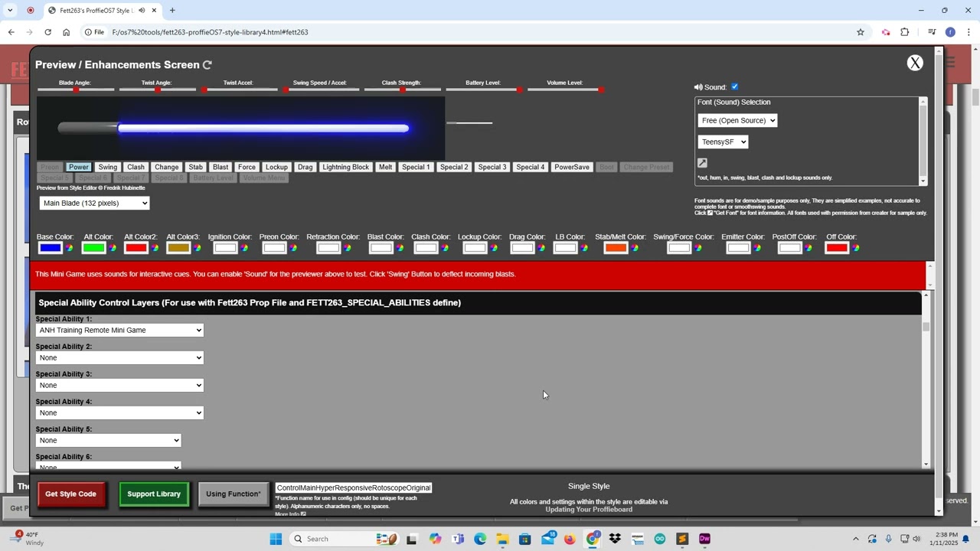
Task: Open the color wheel picker next to PostOff Color
Action: coord(809,248)
